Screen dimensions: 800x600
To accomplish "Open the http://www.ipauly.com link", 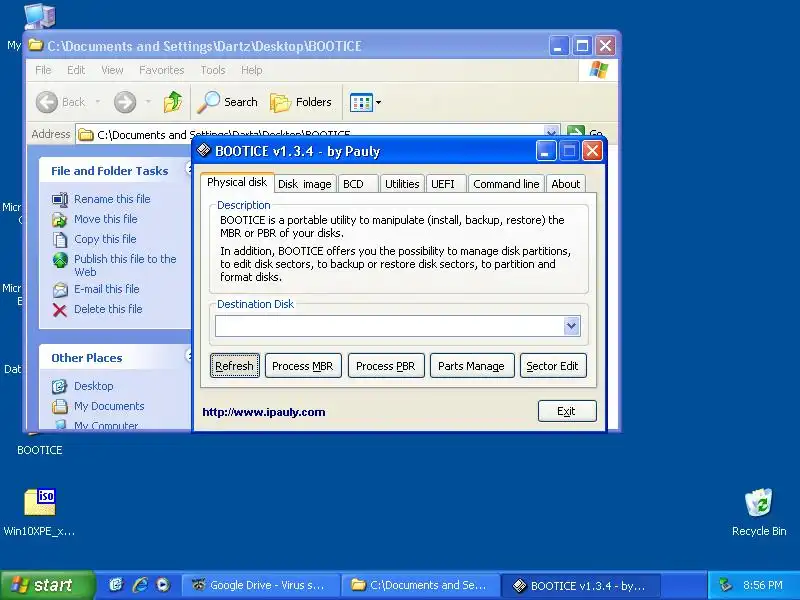I will (x=264, y=412).
